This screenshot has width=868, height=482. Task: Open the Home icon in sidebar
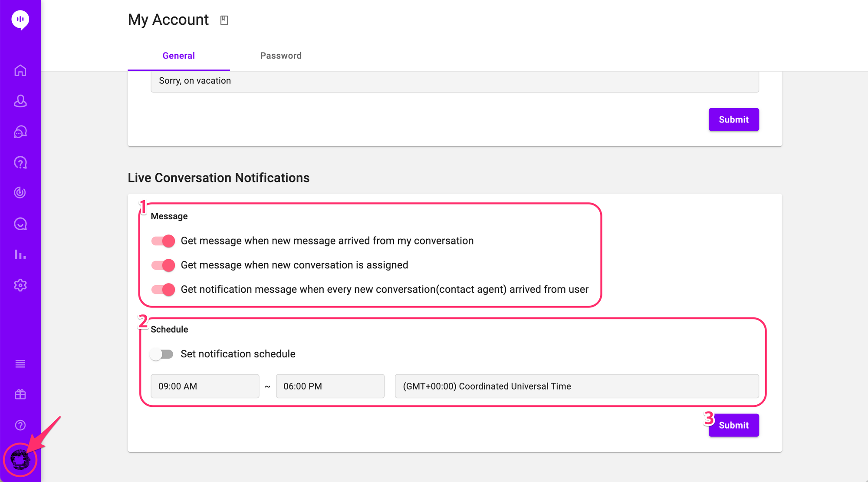pos(20,70)
